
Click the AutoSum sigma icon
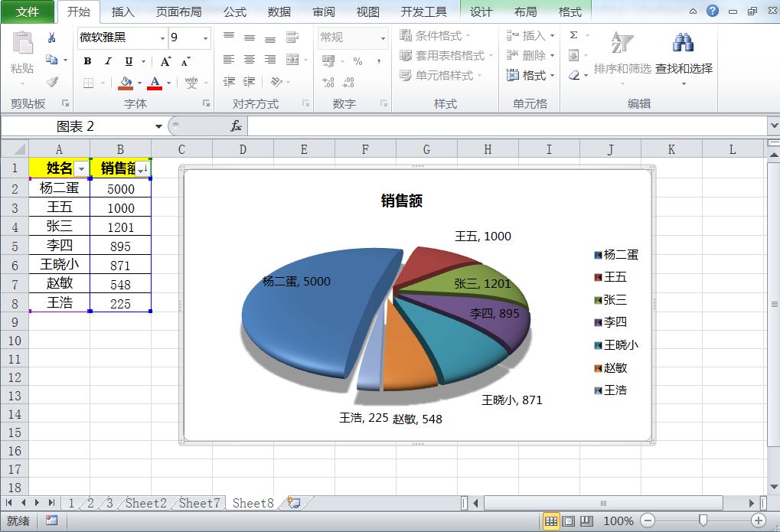[573, 35]
